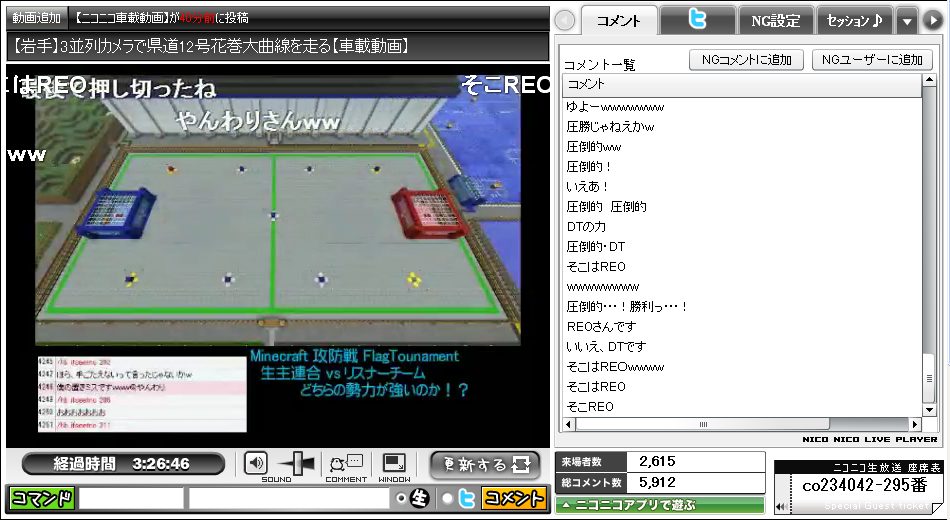Select comment 圧倒的！
The height and width of the screenshot is (520, 950).
[742, 167]
